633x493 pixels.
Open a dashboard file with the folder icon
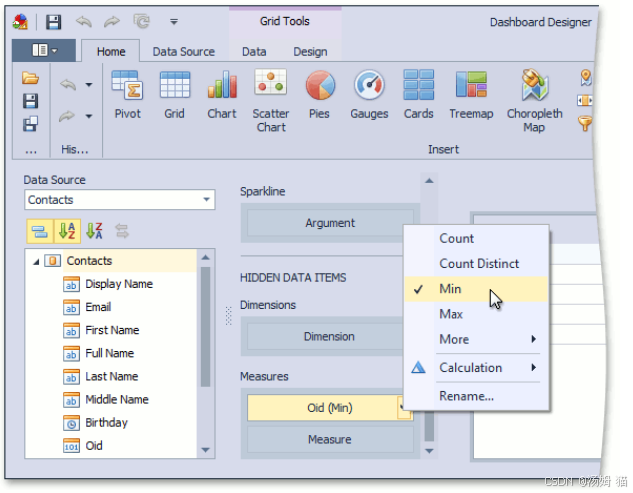30,78
